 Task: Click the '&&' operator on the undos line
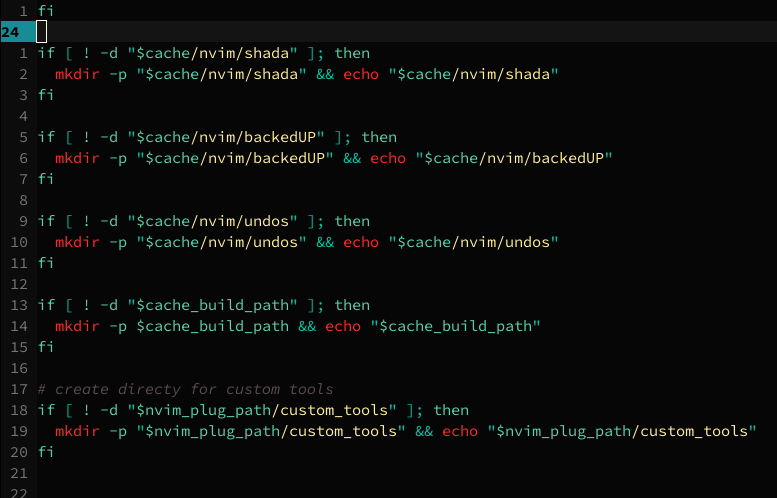coord(325,242)
